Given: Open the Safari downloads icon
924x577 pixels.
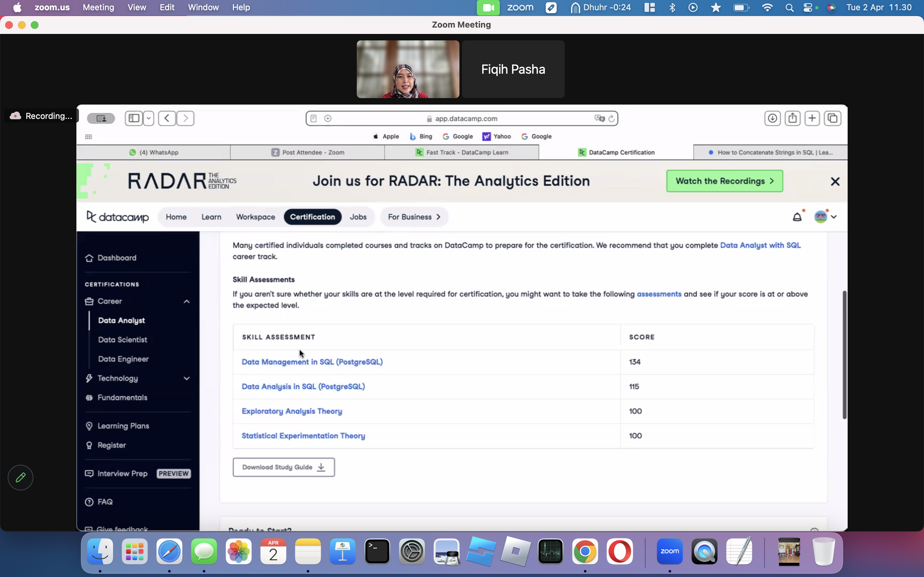Looking at the screenshot, I should pos(772,118).
